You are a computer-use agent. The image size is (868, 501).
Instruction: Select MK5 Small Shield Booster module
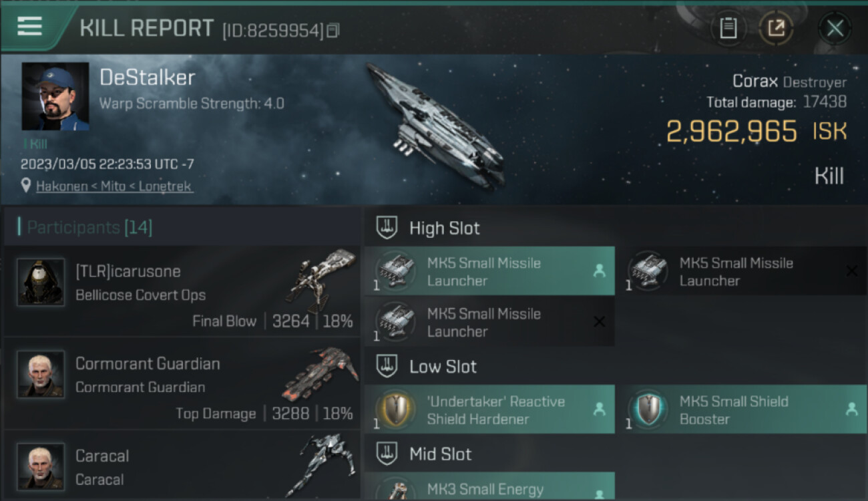tap(742, 409)
